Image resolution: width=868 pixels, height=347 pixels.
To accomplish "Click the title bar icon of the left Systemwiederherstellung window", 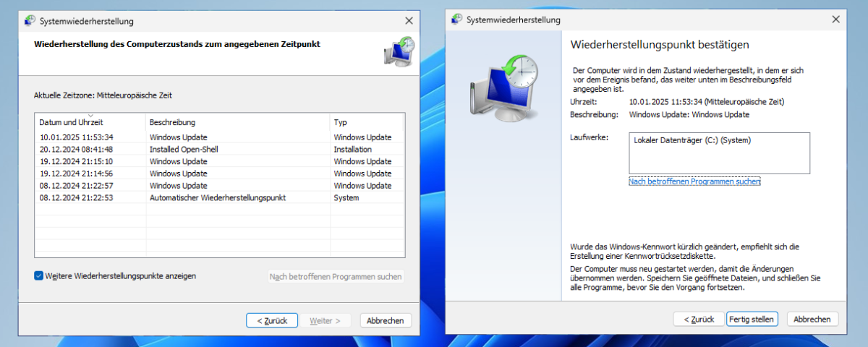I will pyautogui.click(x=30, y=21).
